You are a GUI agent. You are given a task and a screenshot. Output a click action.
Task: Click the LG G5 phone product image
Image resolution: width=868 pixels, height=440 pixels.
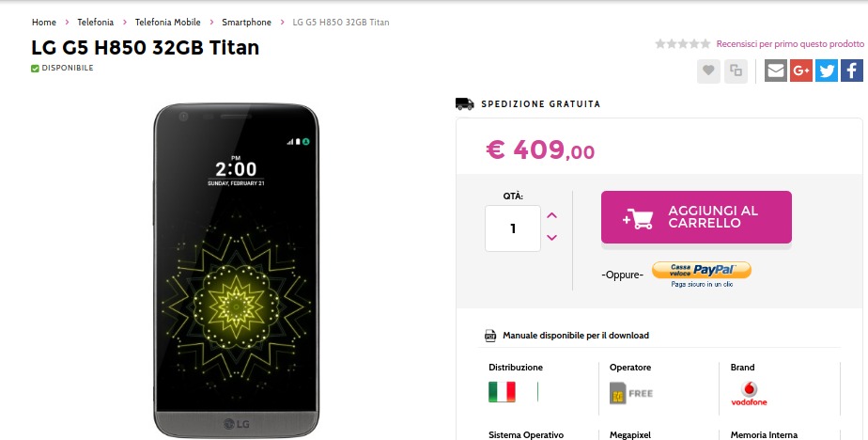pos(237,271)
